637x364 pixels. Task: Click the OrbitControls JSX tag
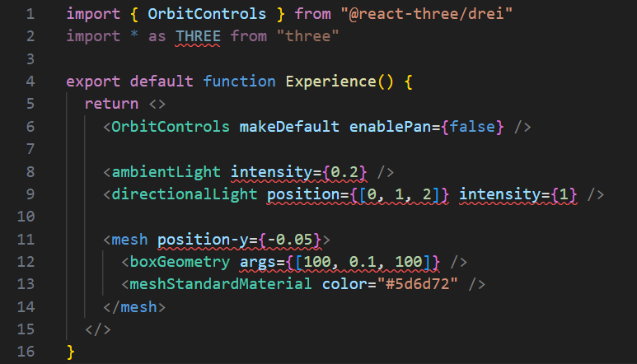pyautogui.click(x=171, y=127)
